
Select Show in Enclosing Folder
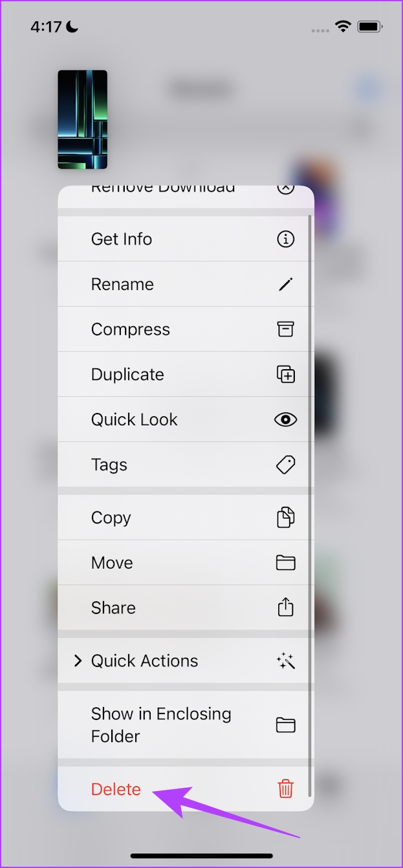coord(186,725)
